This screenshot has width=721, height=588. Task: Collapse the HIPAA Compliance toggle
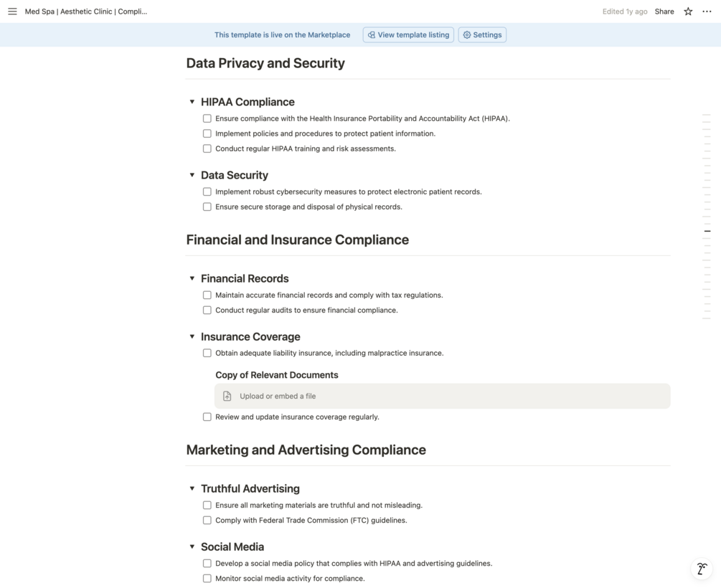click(192, 102)
